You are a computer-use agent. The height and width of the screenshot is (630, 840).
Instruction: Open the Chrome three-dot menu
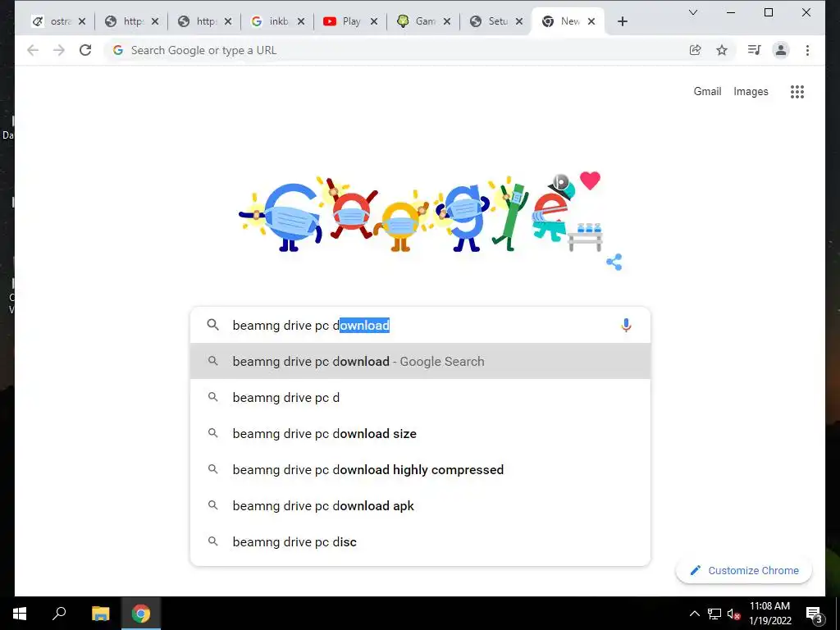tap(807, 50)
